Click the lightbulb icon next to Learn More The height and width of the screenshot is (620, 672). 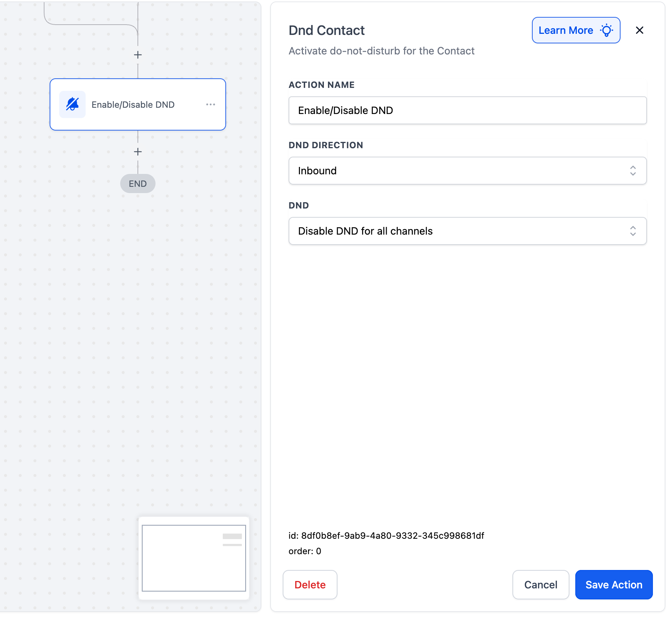(x=607, y=30)
